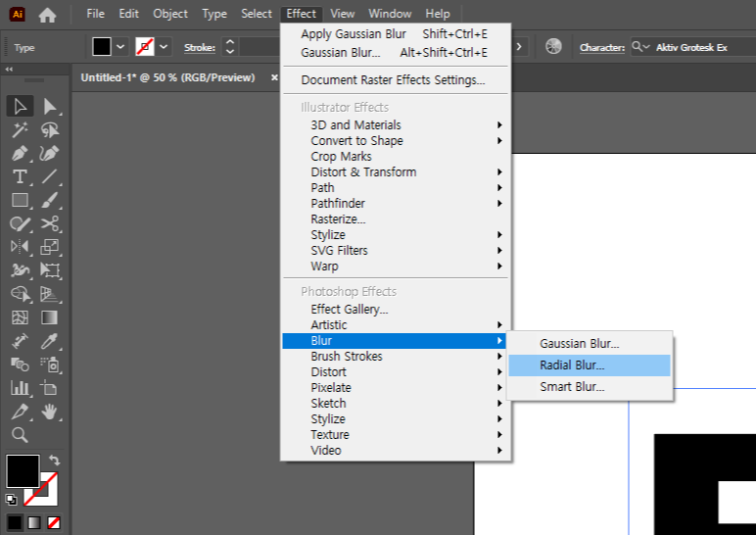Viewport: 756px width, 535px height.
Task: Expand the Pathfinder submenu
Action: [x=396, y=204]
